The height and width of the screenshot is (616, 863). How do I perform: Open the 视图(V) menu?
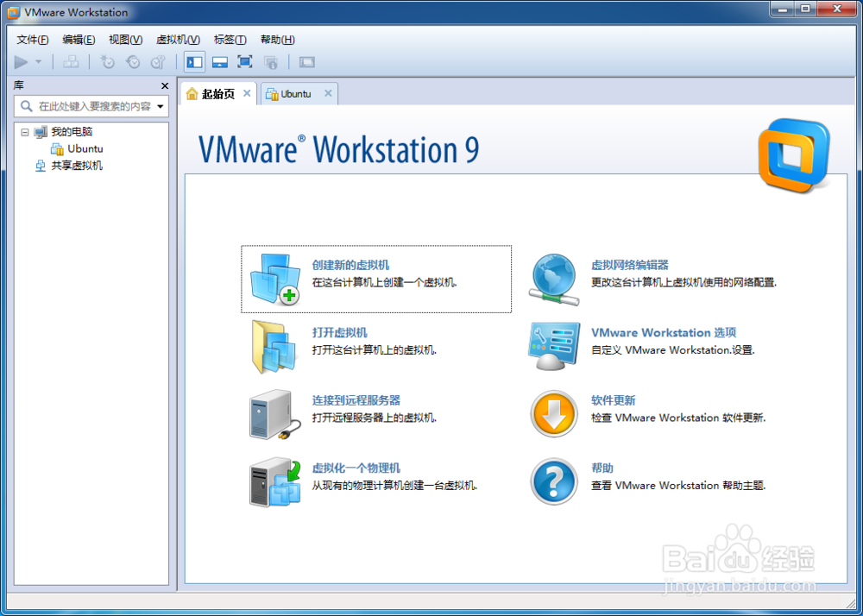tap(125, 40)
